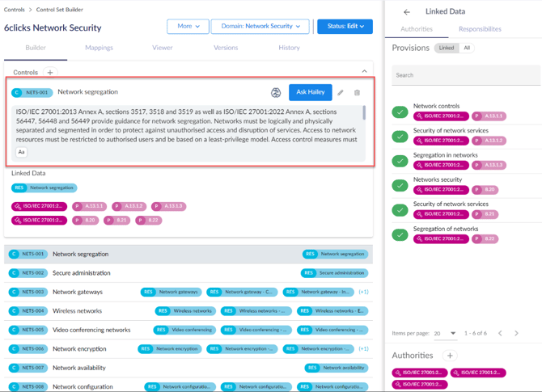The height and width of the screenshot is (392, 542).
Task: Open the Responsibilities tab
Action: click(x=480, y=29)
